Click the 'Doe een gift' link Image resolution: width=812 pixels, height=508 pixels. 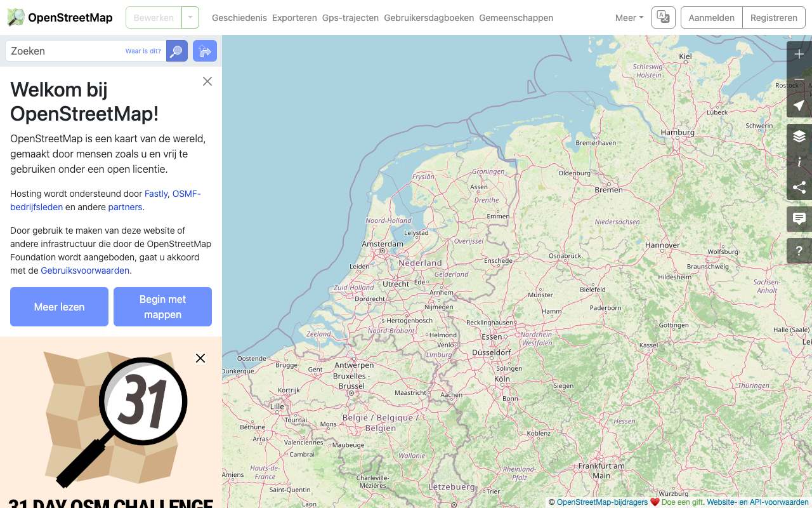point(682,502)
